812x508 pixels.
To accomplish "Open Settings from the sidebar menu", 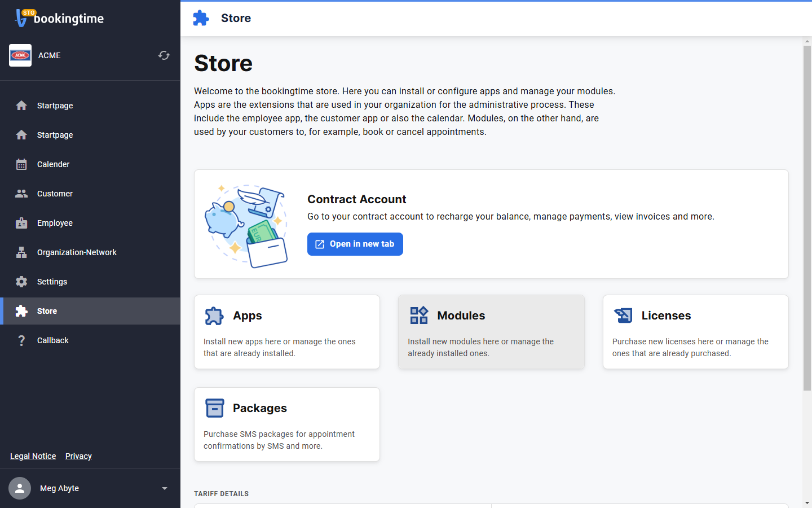I will coord(90,282).
